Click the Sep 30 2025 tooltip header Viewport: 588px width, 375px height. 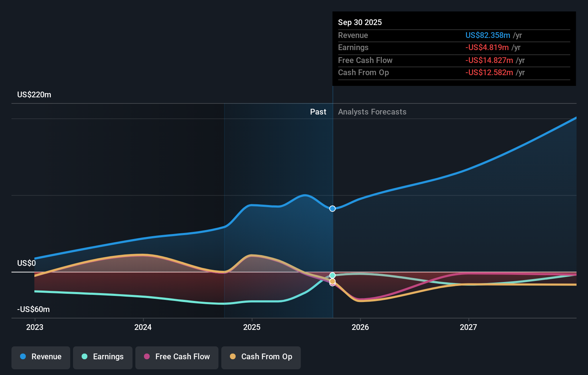pos(360,22)
